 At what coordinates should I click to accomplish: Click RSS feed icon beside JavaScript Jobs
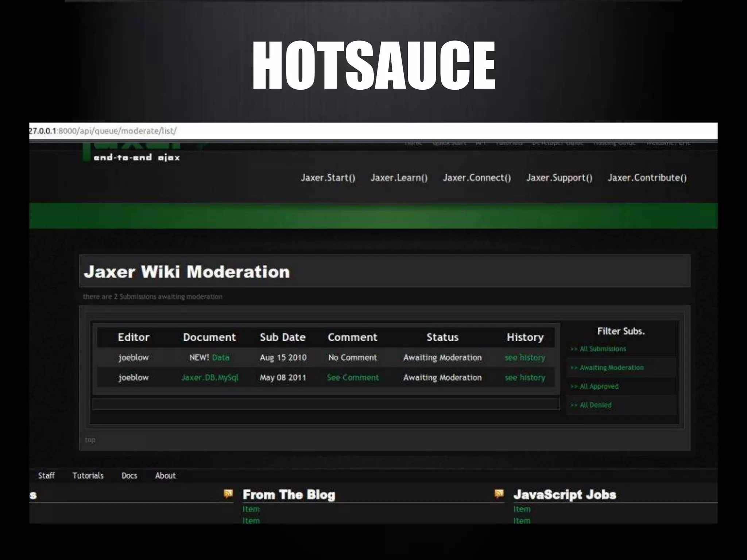499,494
